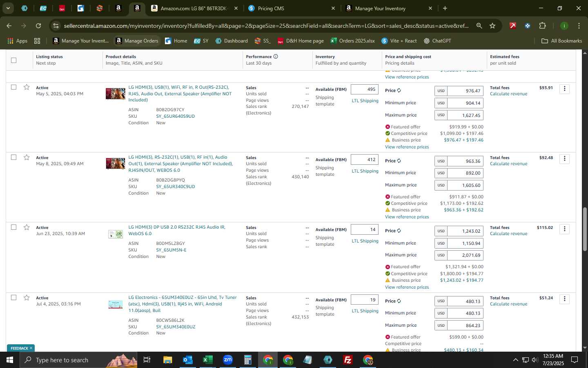Open product thumbnail for B0B2DG97CY
Viewport: 588px width, 368px height.
pyautogui.click(x=115, y=94)
